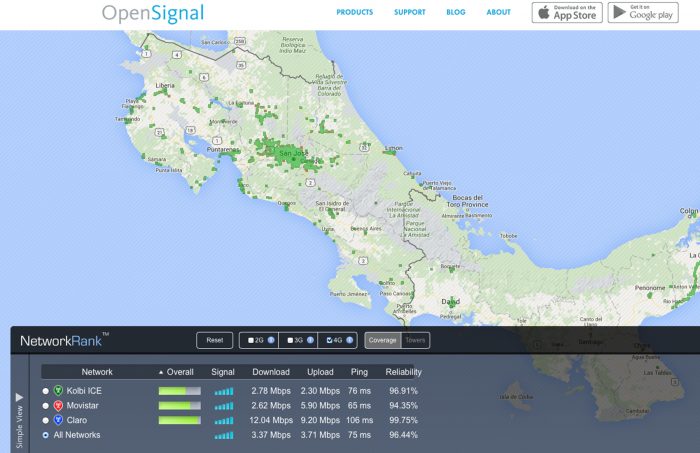This screenshot has height=453, width=700.
Task: Click Claro signal bars icon
Action: (x=224, y=420)
